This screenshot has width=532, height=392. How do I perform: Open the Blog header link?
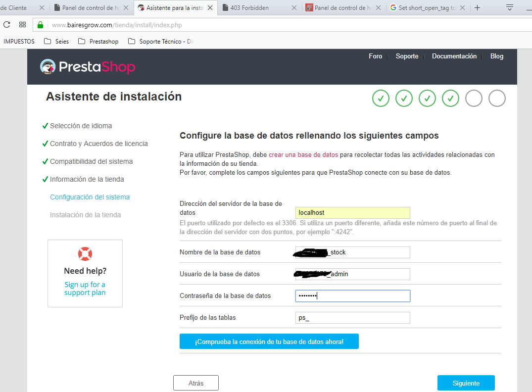click(496, 56)
